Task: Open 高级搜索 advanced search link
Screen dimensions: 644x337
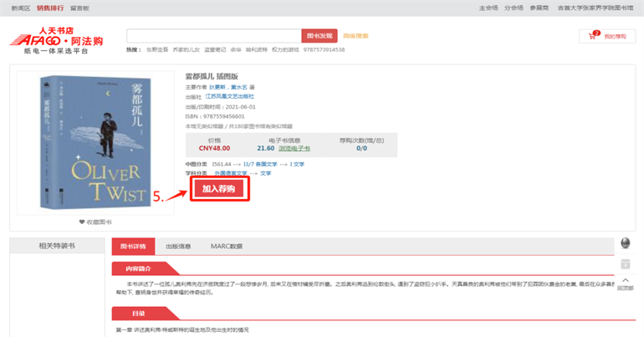Action: [x=356, y=36]
